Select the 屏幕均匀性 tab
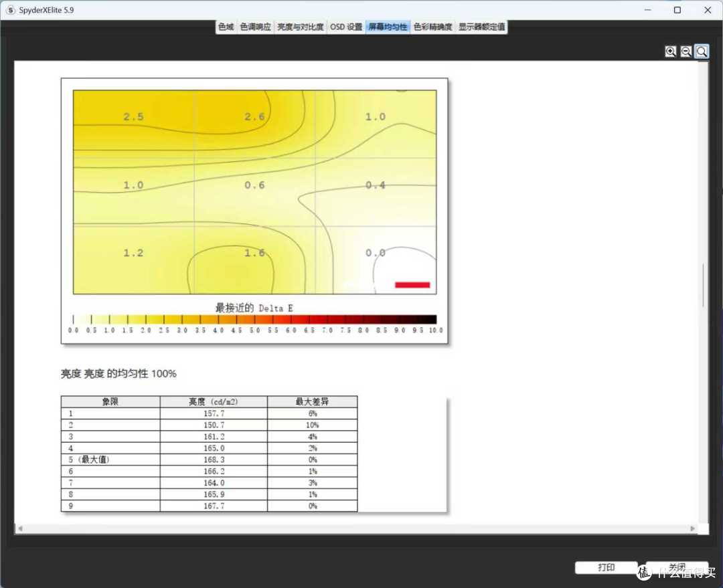The width and height of the screenshot is (723, 588). (x=388, y=27)
